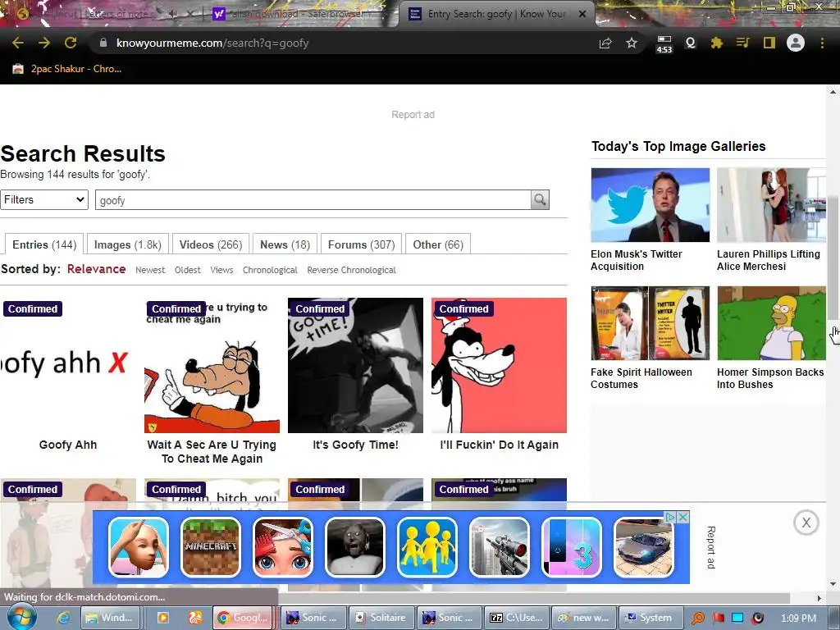The image size is (840, 630).
Task: Close the banner ad via the small X icon
Action: click(683, 518)
